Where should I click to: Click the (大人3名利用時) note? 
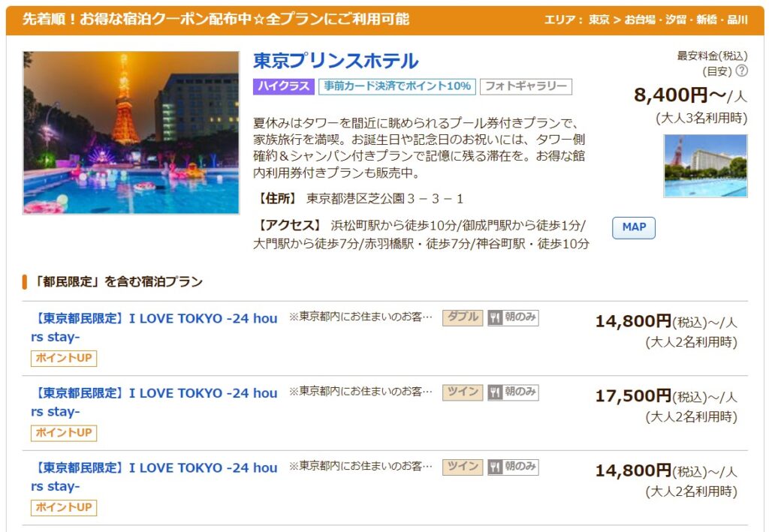701,119
